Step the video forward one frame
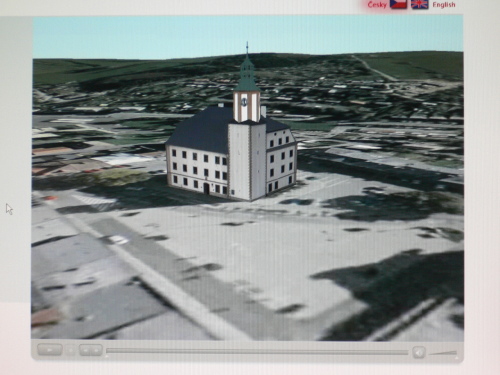500x375 pixels. coord(97,350)
